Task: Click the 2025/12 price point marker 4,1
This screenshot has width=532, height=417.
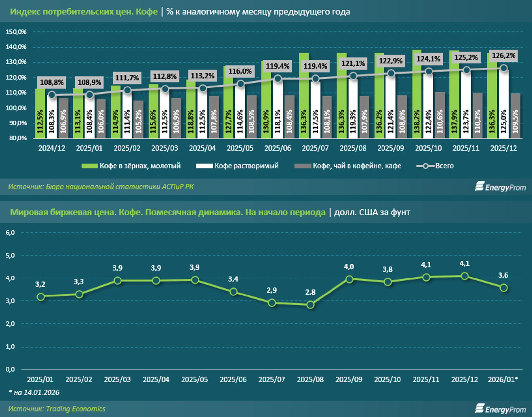Action: tap(465, 276)
